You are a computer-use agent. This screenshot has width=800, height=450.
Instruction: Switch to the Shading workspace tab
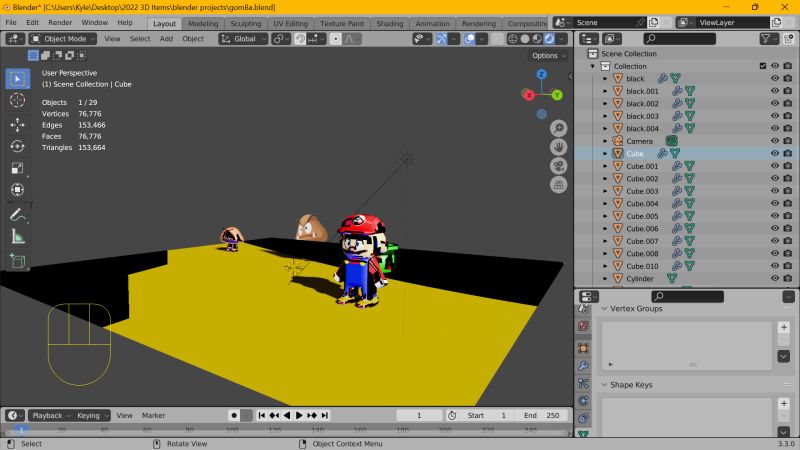(x=389, y=23)
